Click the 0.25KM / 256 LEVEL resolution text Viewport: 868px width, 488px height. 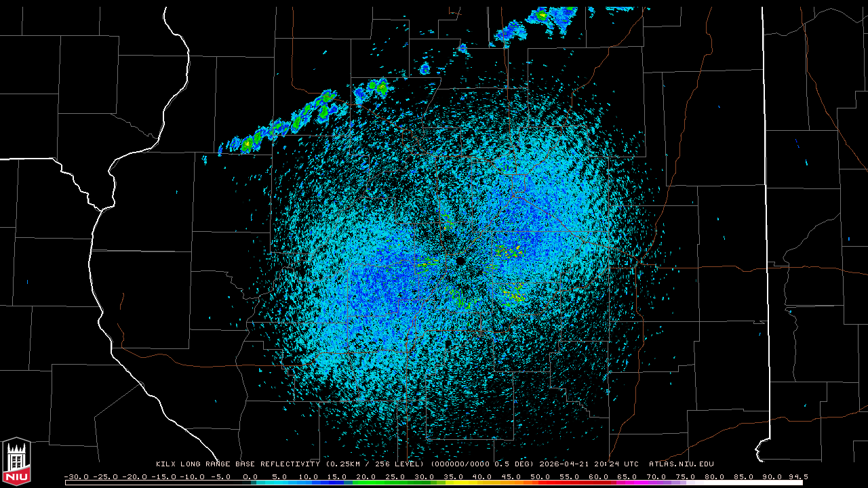pyautogui.click(x=371, y=464)
